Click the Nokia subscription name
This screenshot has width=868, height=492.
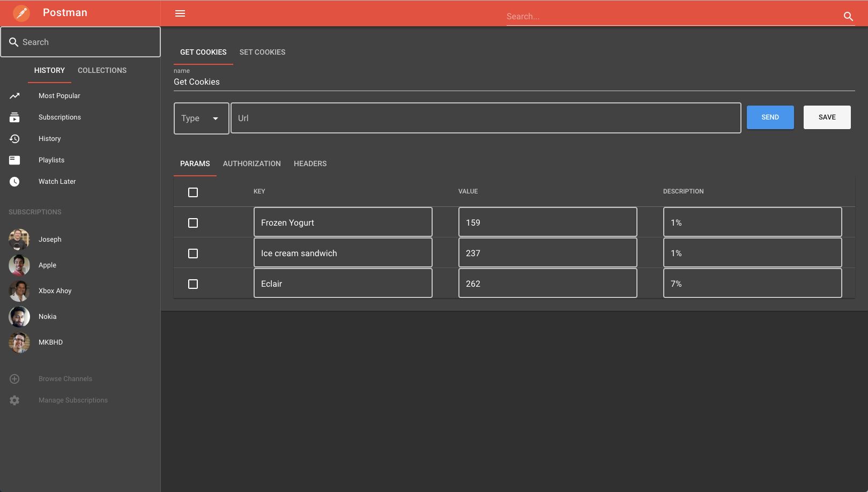(x=47, y=317)
